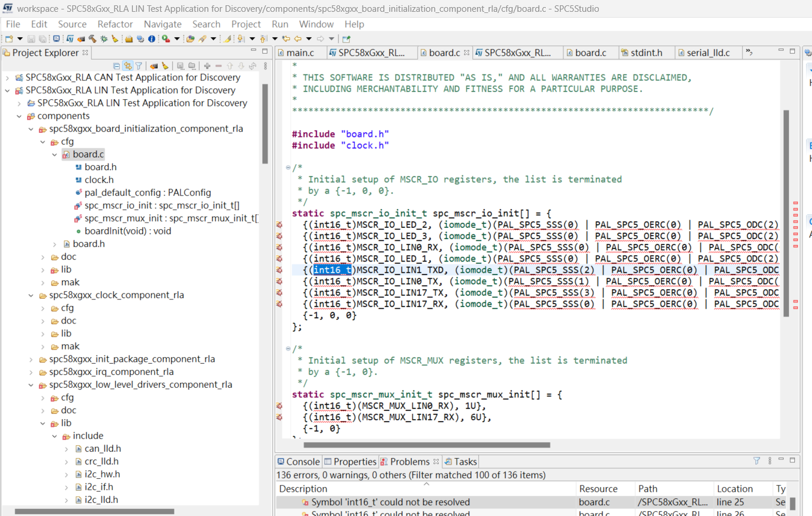The image size is (812, 516).
Task: Click the SPC5Studio logo icon in the toolbar
Action: [70, 38]
